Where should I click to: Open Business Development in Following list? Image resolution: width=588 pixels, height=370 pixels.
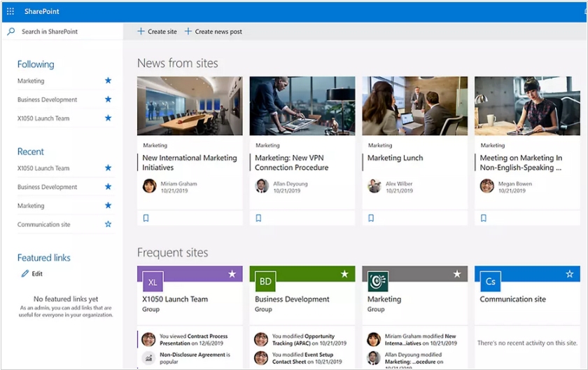47,100
